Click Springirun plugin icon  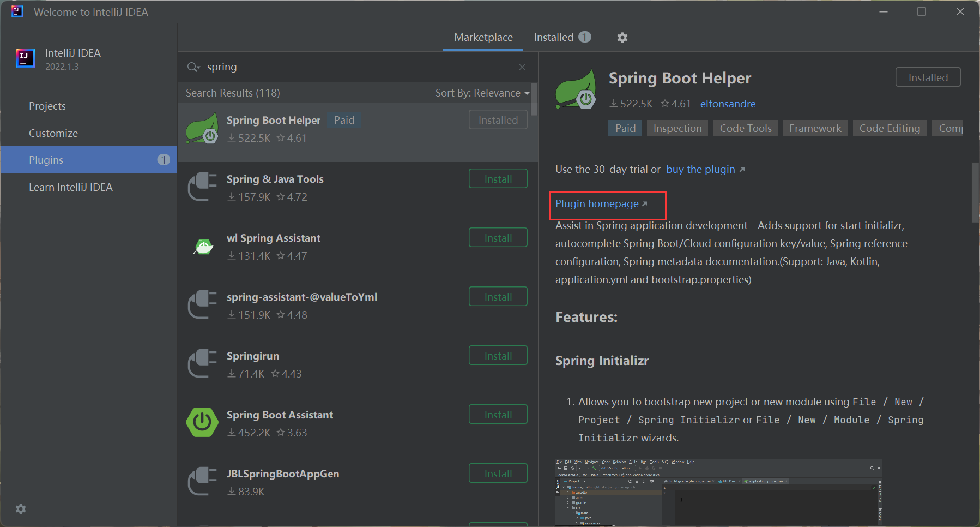[202, 364]
